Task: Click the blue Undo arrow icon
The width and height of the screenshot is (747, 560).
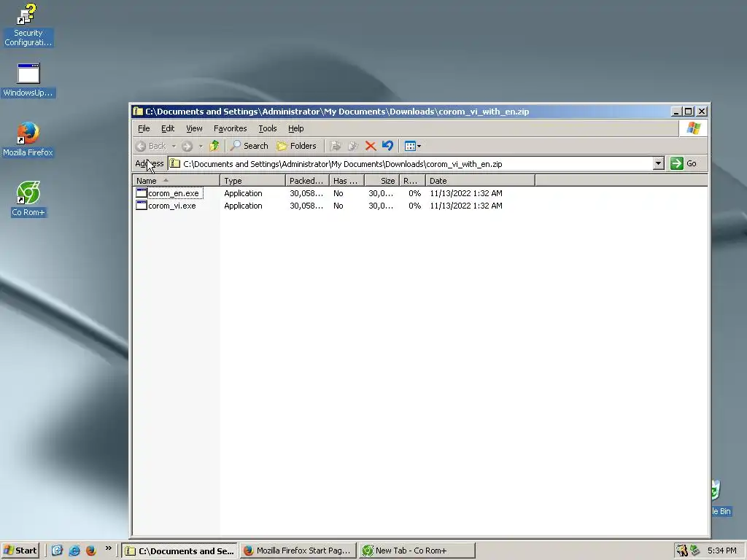Action: 388,146
